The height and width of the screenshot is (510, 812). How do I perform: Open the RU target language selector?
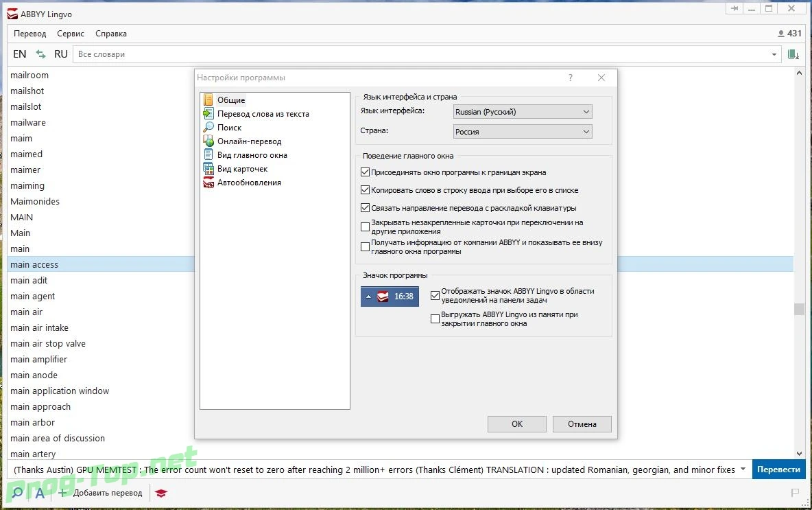tap(61, 54)
